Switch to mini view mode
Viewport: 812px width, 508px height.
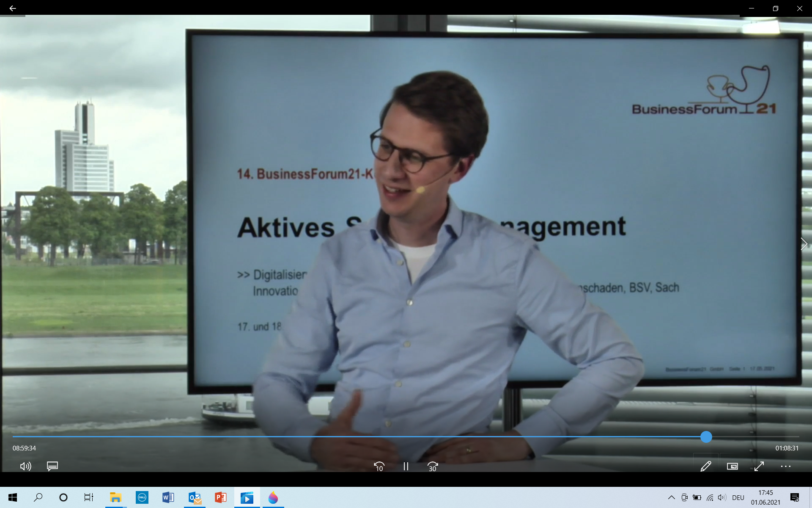coord(732,467)
